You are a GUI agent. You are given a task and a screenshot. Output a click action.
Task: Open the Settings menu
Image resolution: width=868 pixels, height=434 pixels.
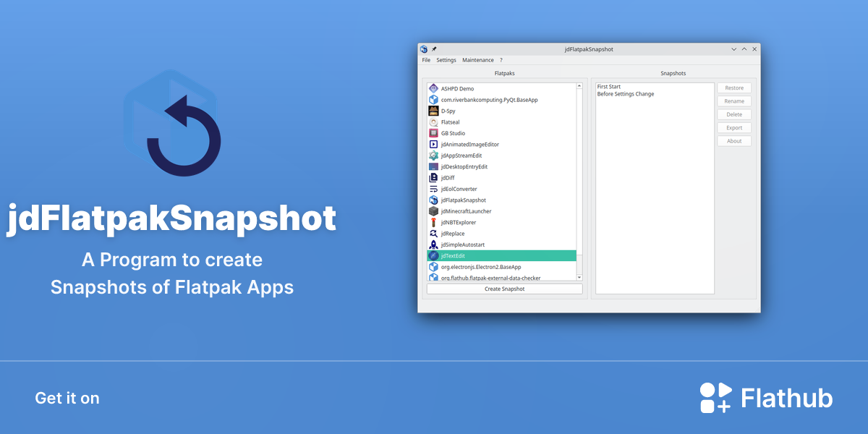pos(446,60)
